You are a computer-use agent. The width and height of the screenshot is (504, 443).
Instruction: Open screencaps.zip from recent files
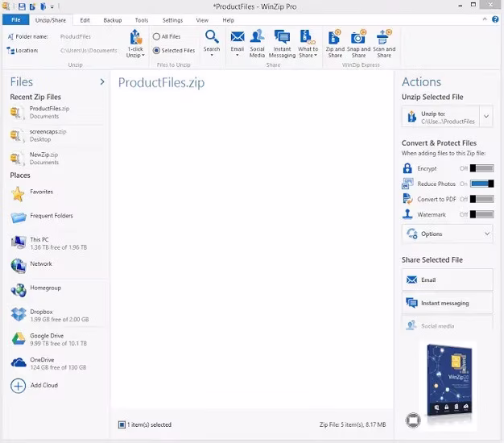(x=56, y=135)
